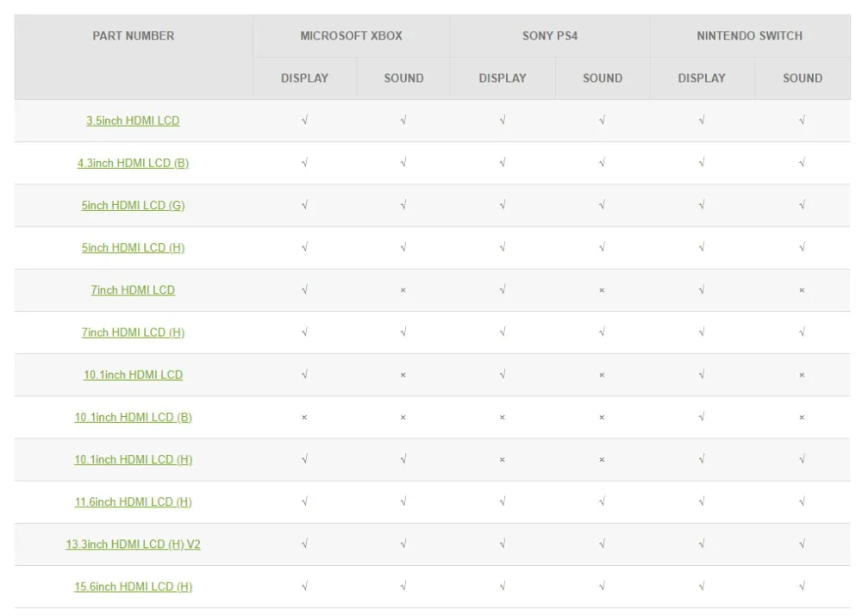Click DISPLAY subheader under Nintendo Switch
Image resolution: width=862 pixels, height=616 pixels.
coord(702,78)
